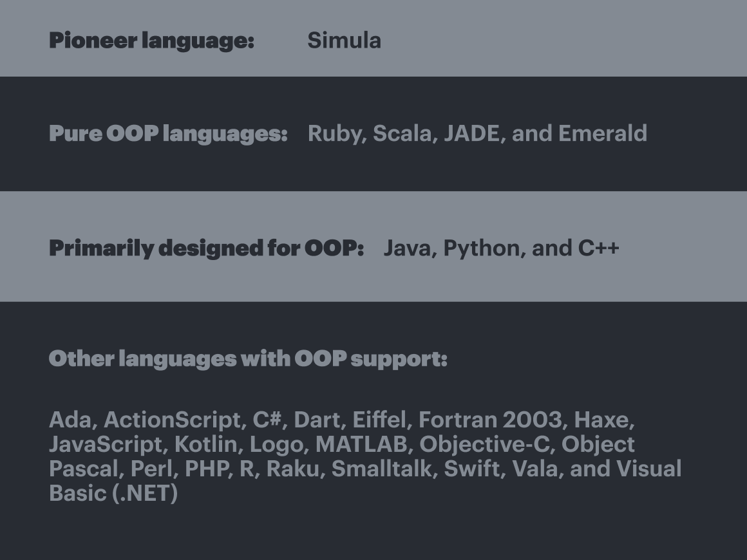This screenshot has width=747, height=560.
Task: Click the "C++" text
Action: (598, 248)
